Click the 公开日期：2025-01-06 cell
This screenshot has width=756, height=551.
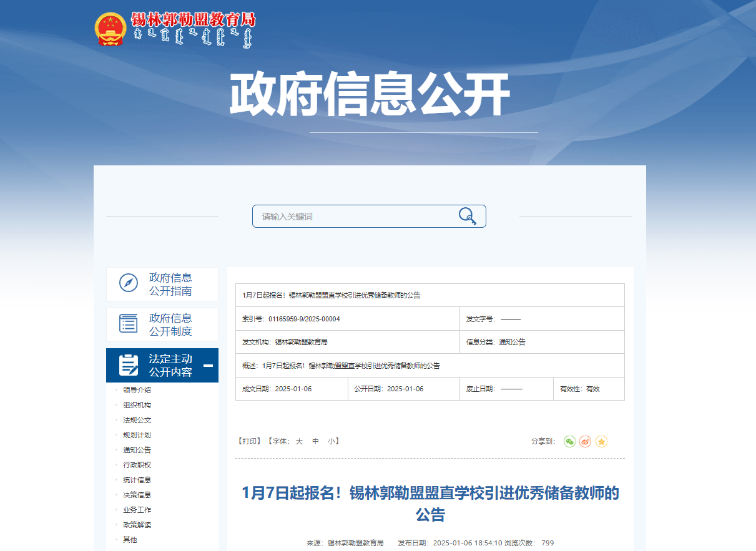tap(404, 389)
